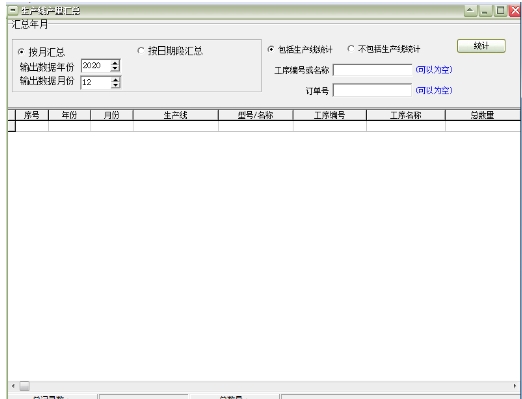Click the 输出数据月份 label
The height and width of the screenshot is (399, 522).
tap(47, 81)
